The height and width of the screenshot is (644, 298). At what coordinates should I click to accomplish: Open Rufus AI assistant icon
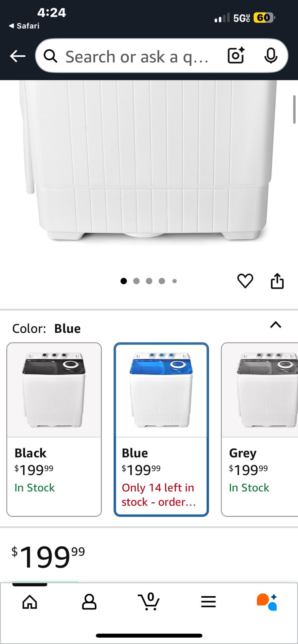(267, 602)
